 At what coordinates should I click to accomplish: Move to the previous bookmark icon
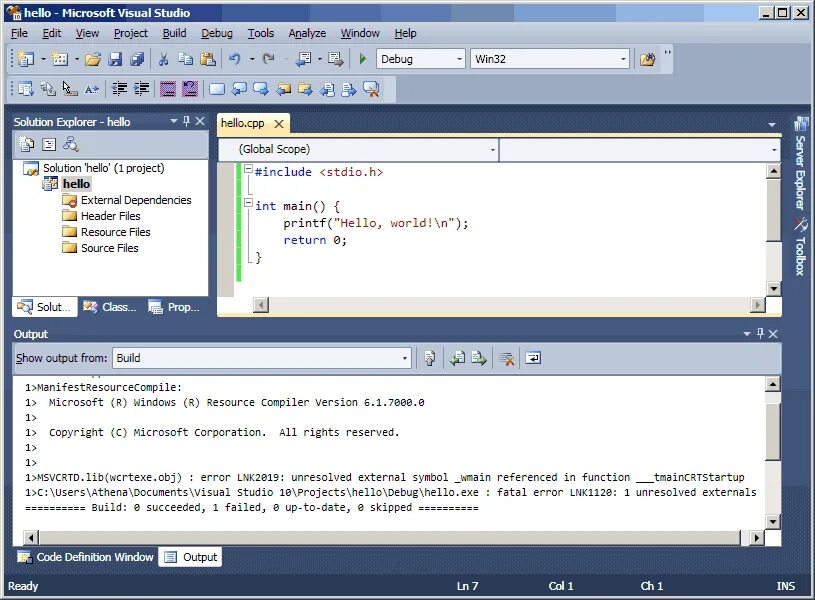click(x=239, y=89)
